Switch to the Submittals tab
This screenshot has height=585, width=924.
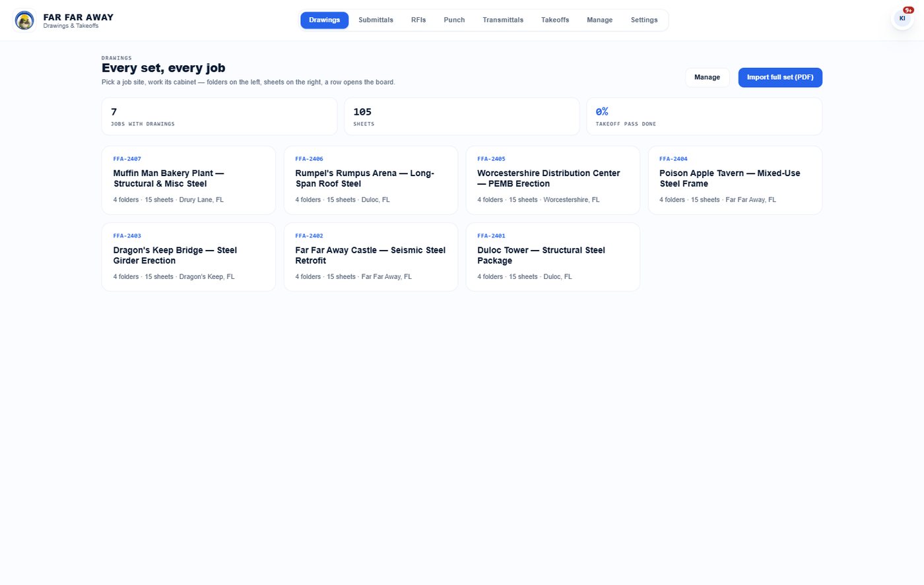tap(376, 20)
